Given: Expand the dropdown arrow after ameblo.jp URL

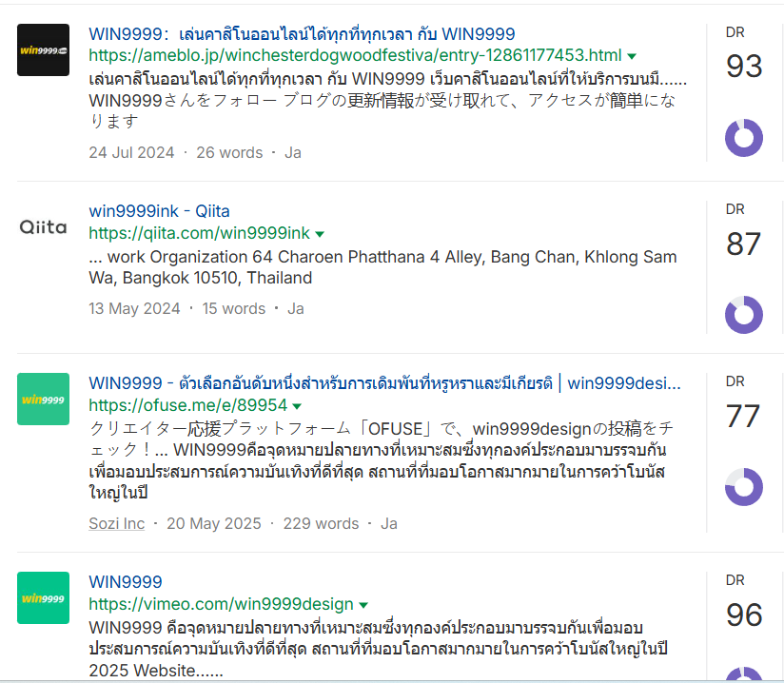Looking at the screenshot, I should (632, 56).
